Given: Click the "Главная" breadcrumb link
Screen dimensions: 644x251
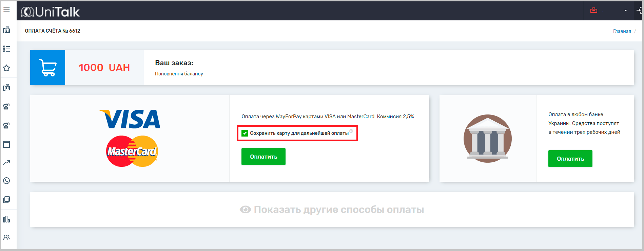Looking at the screenshot, I should pyautogui.click(x=622, y=31).
